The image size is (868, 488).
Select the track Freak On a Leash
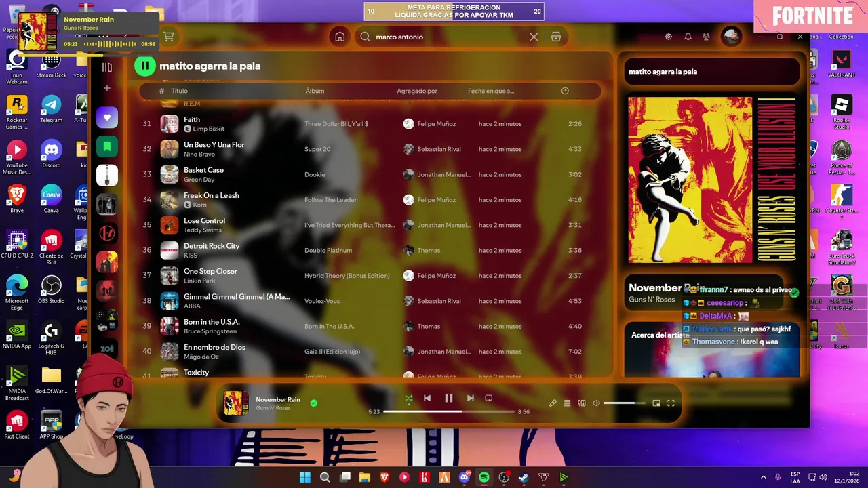[x=212, y=195]
